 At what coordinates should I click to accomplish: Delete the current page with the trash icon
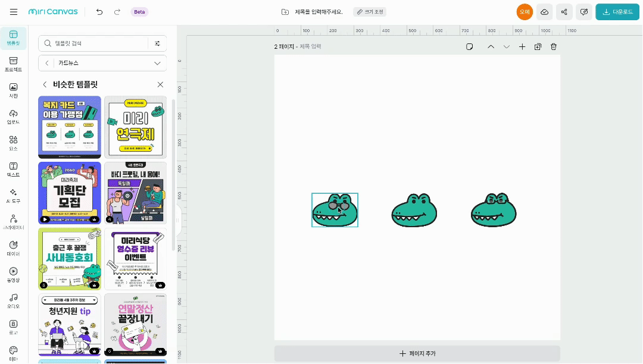[x=554, y=46]
